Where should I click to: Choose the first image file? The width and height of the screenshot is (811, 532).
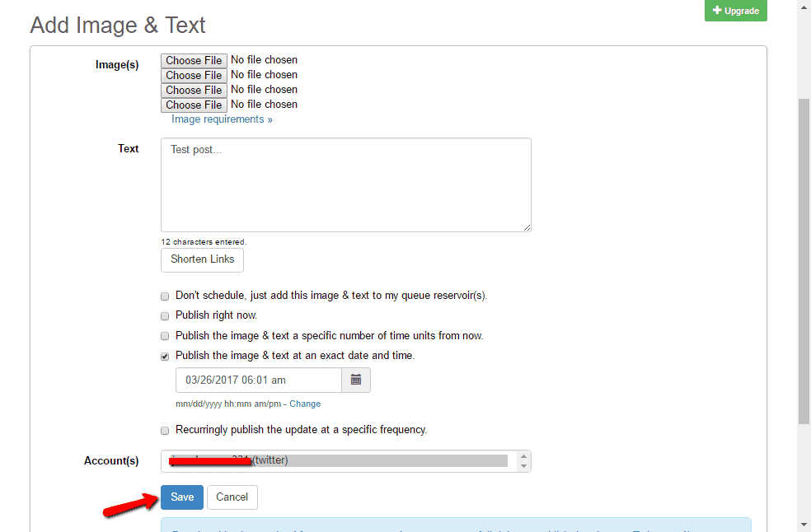click(194, 60)
